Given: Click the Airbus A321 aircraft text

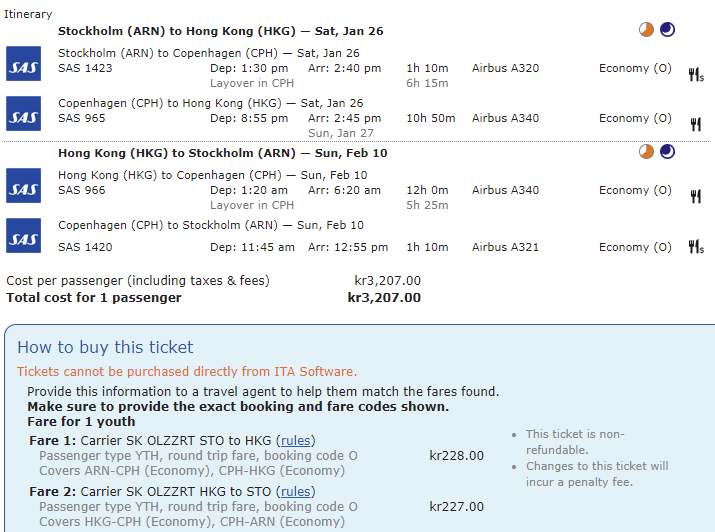Looking at the screenshot, I should point(505,247).
